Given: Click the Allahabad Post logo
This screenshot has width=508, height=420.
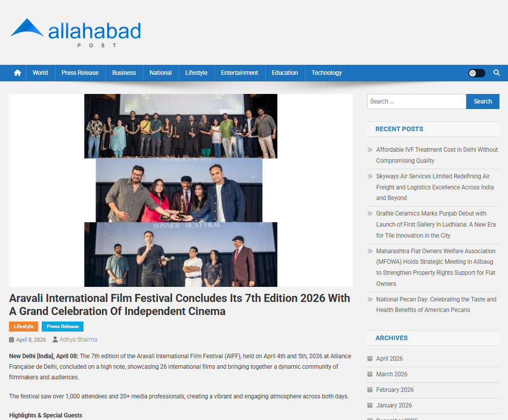Looking at the screenshot, I should click(x=75, y=33).
